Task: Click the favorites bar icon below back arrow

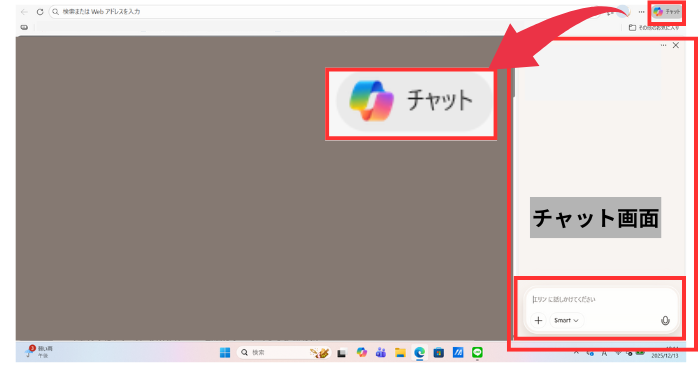Action: click(24, 27)
